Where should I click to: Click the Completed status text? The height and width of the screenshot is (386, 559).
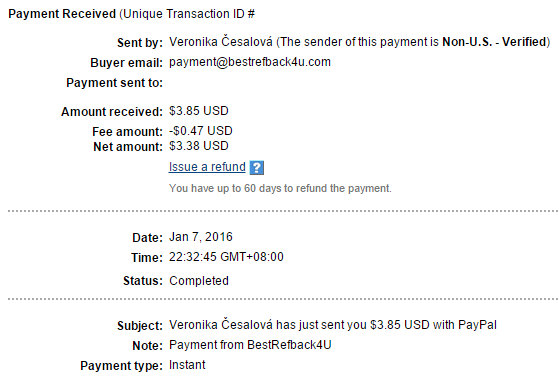point(199,281)
